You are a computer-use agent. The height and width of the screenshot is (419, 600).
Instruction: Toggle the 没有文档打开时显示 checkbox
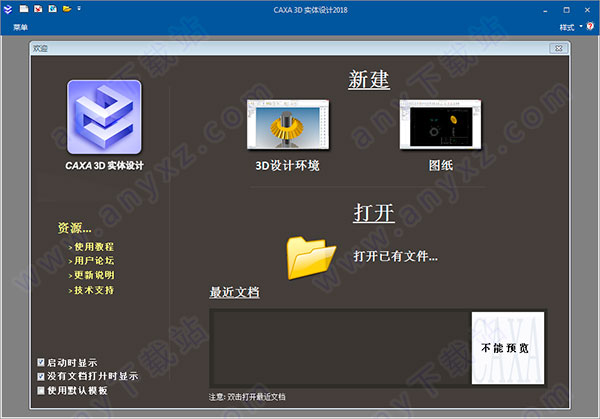[41, 376]
